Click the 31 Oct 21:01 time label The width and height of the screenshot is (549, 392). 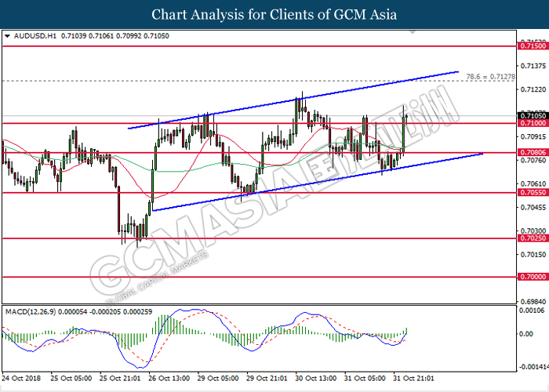point(414,379)
